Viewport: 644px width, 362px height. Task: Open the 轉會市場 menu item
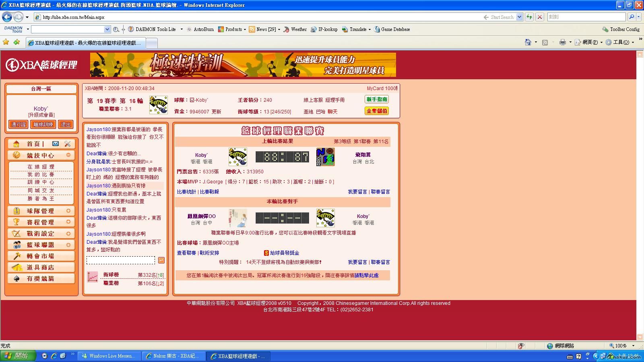coord(41,256)
